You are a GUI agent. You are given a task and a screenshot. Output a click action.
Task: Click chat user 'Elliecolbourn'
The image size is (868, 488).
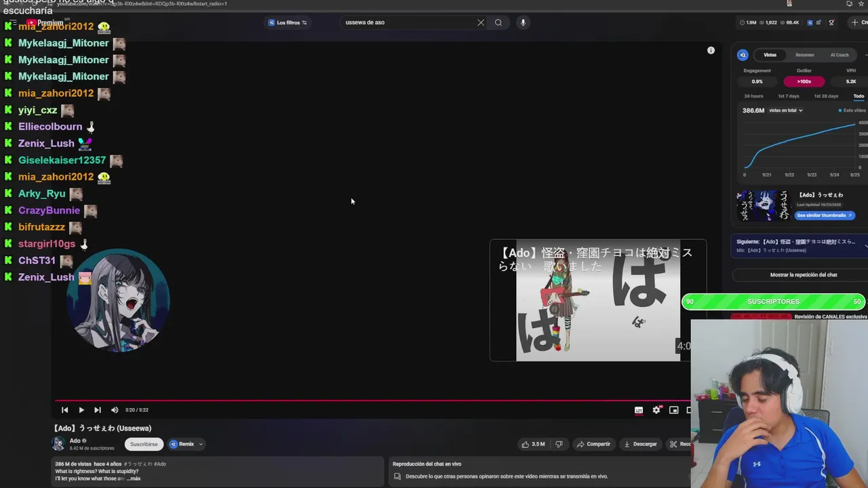click(x=50, y=127)
